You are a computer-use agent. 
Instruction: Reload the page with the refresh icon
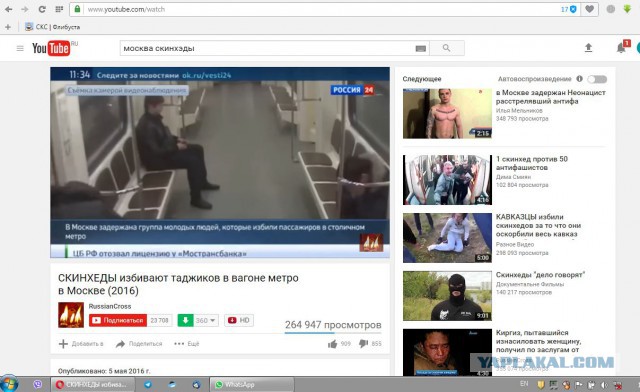[42, 9]
